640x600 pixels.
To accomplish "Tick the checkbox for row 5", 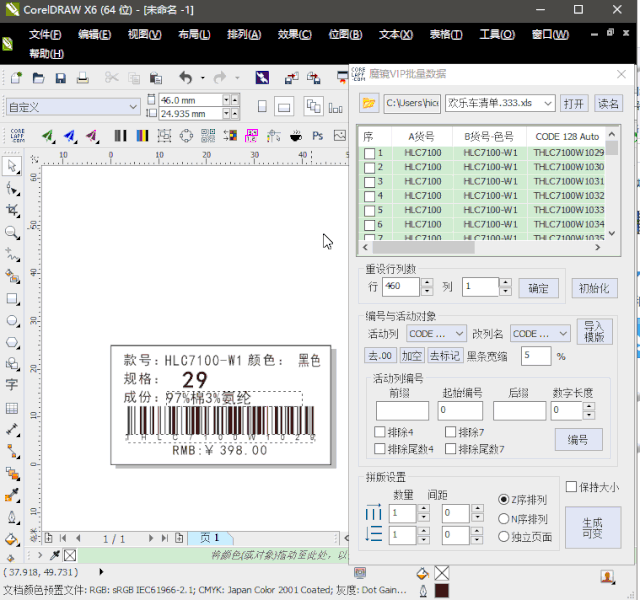I will [369, 211].
